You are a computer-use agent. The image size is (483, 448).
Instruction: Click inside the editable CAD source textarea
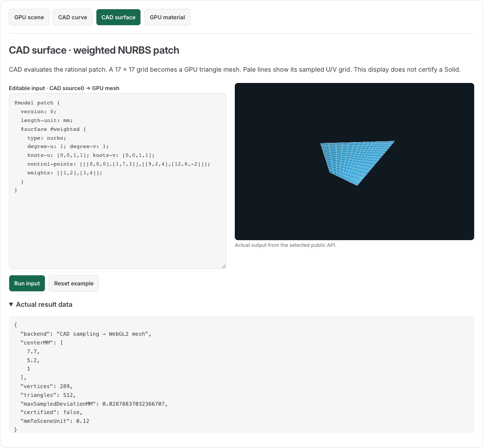coord(117,181)
